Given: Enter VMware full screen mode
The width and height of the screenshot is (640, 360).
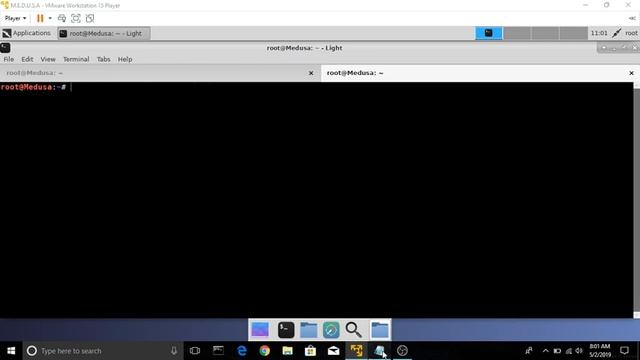Looking at the screenshot, I should (76, 18).
